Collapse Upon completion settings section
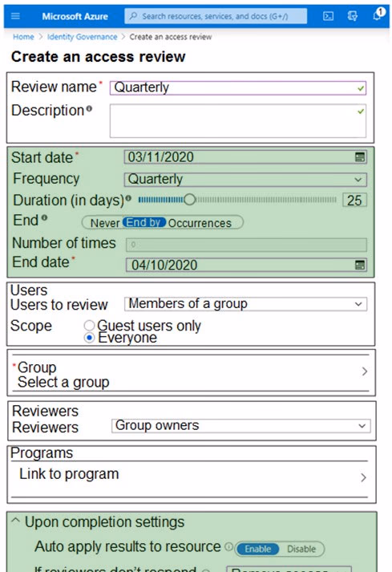 click(15, 521)
